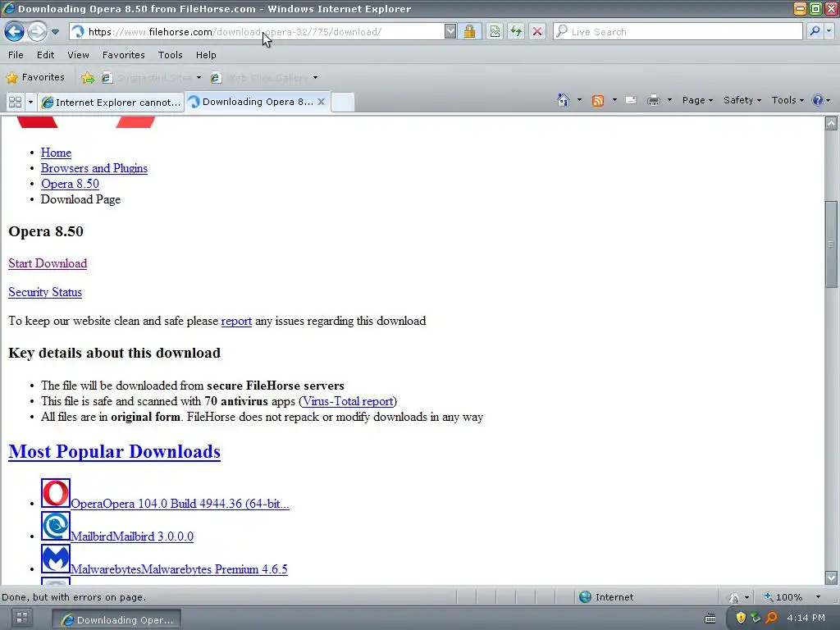Click the Forward navigation arrow
The height and width of the screenshot is (630, 840).
coord(37,32)
